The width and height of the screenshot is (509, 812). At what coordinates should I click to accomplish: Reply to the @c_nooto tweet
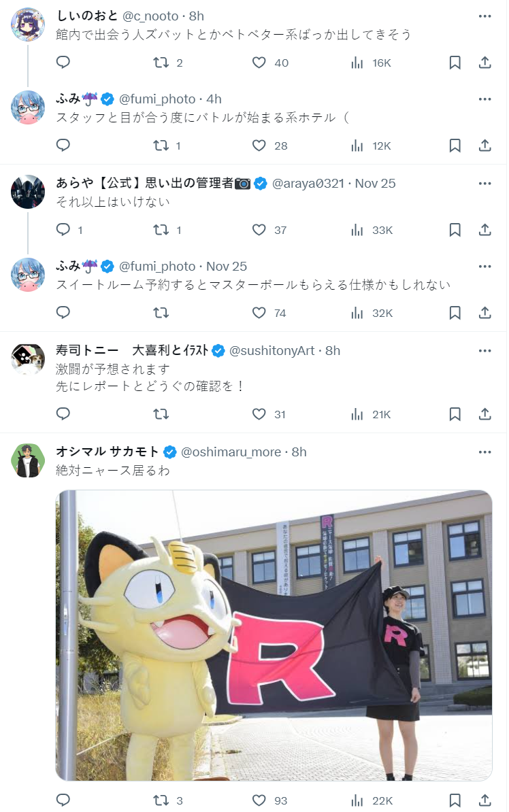[x=63, y=63]
